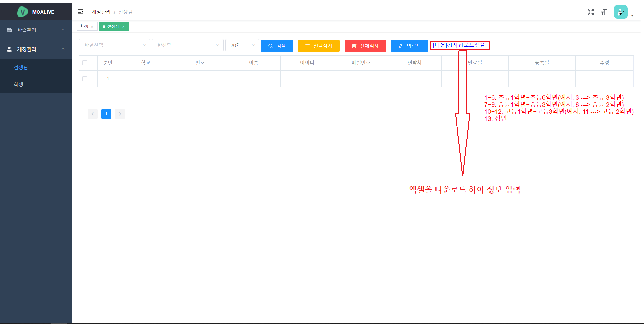Viewport: 644px width, 324px height.
Task: Click the 학교 column header
Action: [146, 63]
